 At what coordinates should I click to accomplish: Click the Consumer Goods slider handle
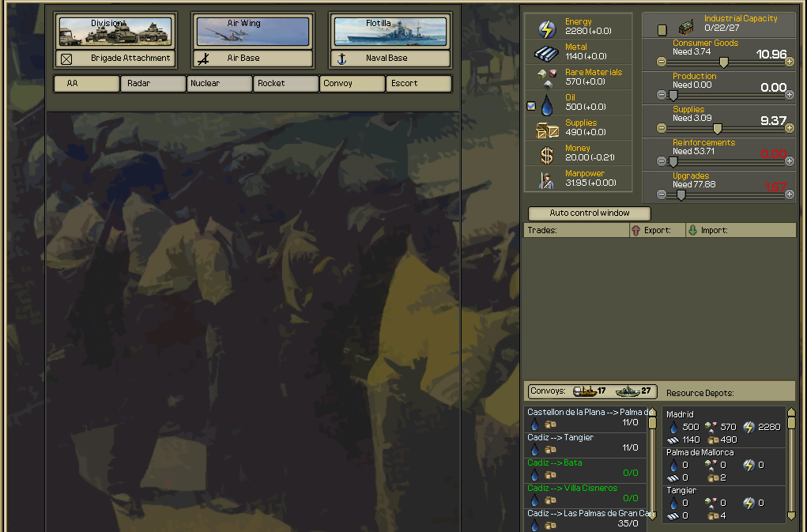point(723,62)
